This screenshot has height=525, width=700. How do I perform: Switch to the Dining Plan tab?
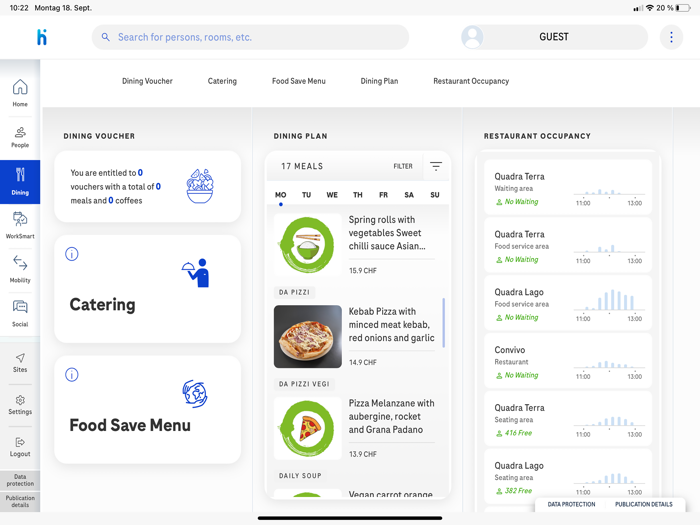pos(379,81)
